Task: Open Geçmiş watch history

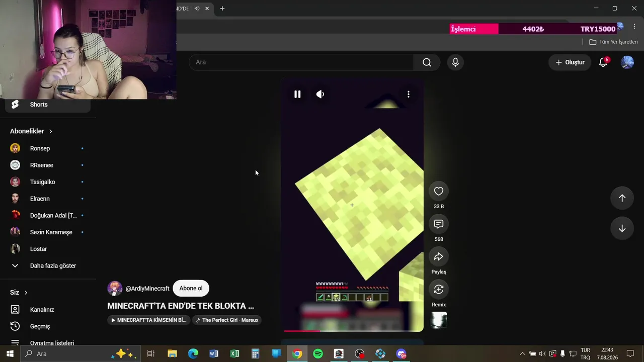Action: pyautogui.click(x=48, y=326)
